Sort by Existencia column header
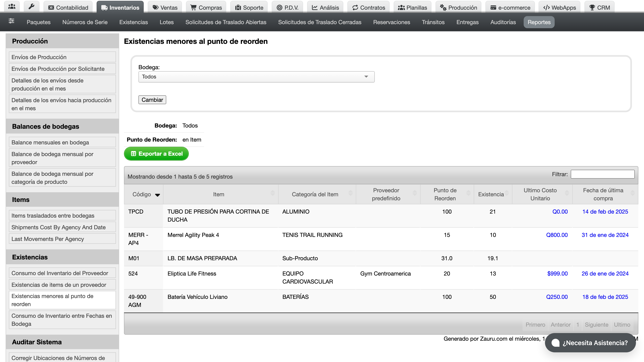644x362 pixels. click(493, 194)
